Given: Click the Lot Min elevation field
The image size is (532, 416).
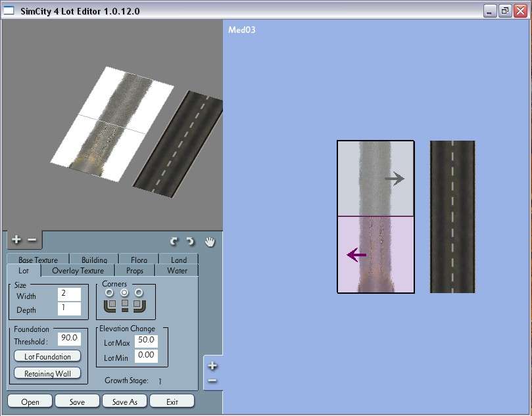Looking at the screenshot, I should coord(146,356).
